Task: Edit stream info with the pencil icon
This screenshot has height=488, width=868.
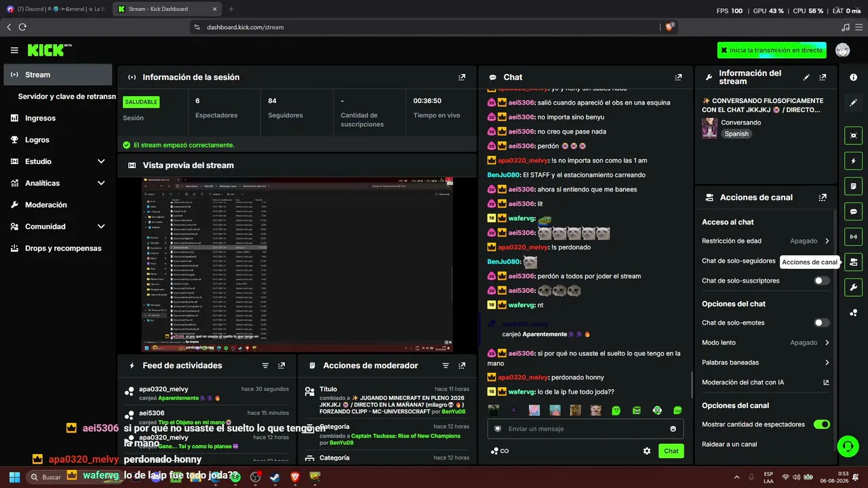Action: click(806, 77)
